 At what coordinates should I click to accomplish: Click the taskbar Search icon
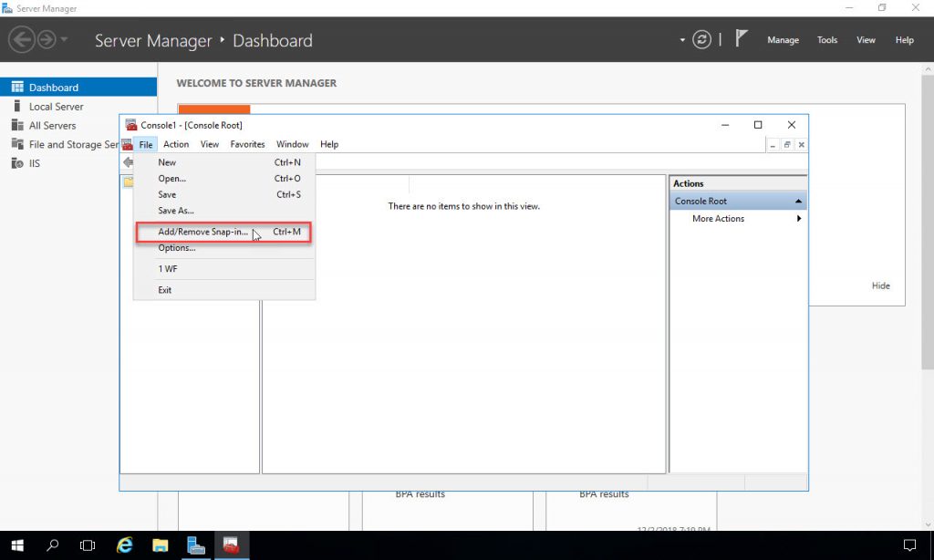(x=53, y=544)
